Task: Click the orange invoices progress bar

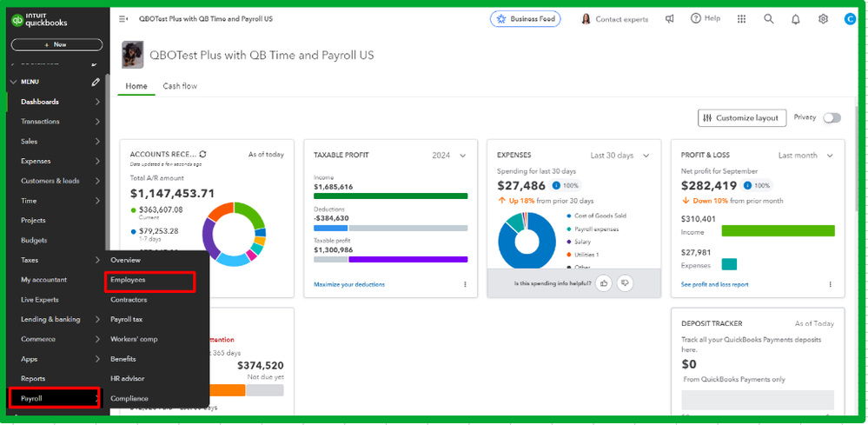Action: [227, 391]
